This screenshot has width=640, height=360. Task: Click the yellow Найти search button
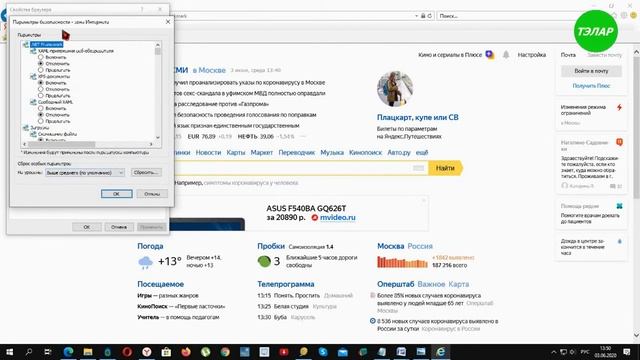coord(445,168)
